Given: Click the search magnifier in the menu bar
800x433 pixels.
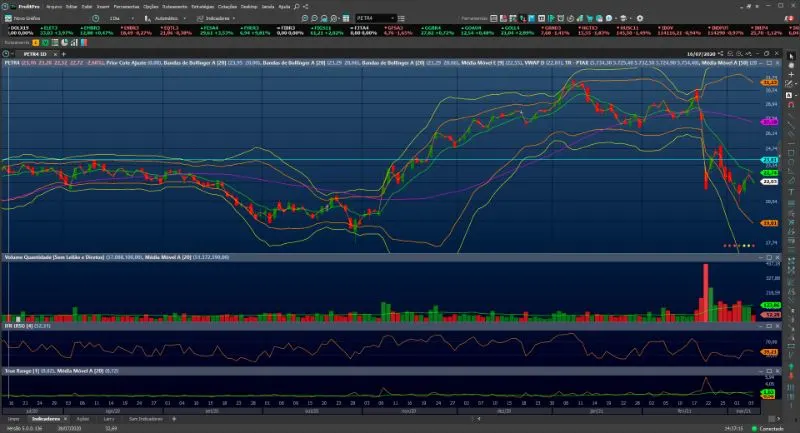Looking at the screenshot, I should pyautogui.click(x=296, y=7).
